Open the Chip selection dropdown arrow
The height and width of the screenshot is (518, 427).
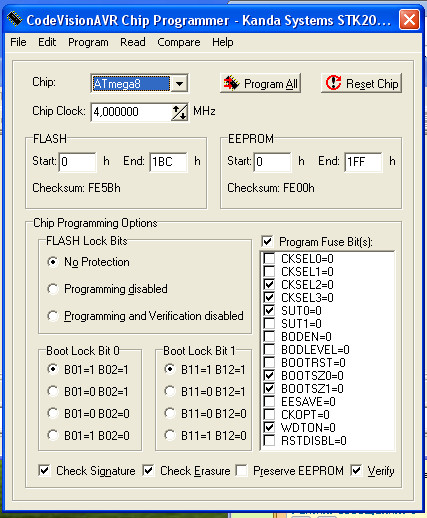(x=179, y=83)
